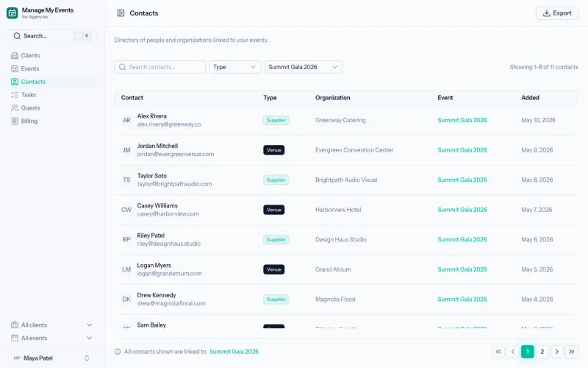This screenshot has width=588, height=368.
Task: Select page 1 in pagination
Action: (527, 352)
